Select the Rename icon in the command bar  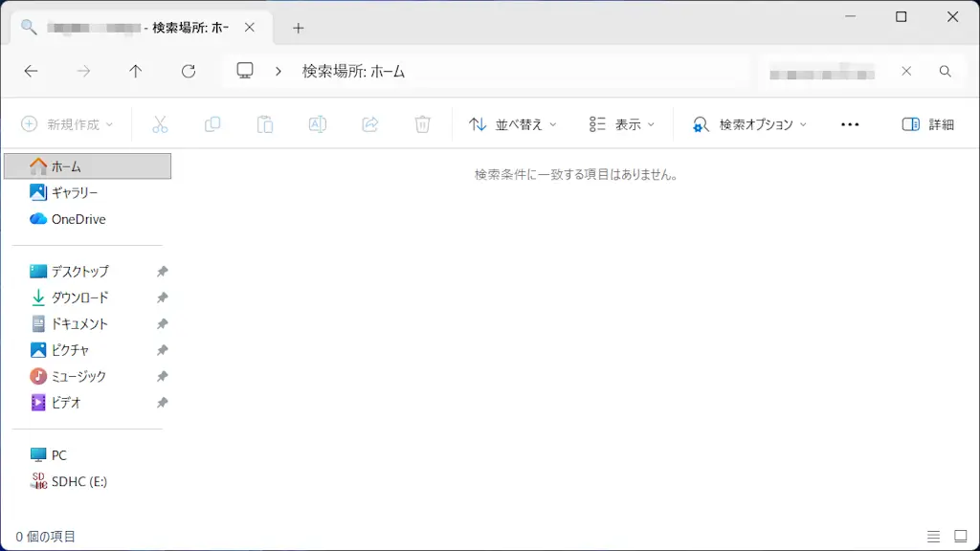pos(317,124)
